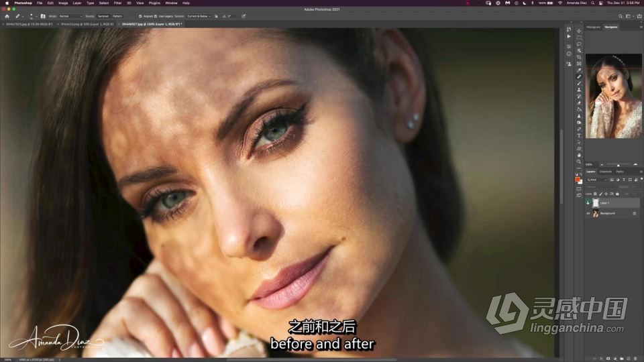The height and width of the screenshot is (362, 644).
Task: Open the Sample Current & Below dropdown
Action: click(199, 16)
